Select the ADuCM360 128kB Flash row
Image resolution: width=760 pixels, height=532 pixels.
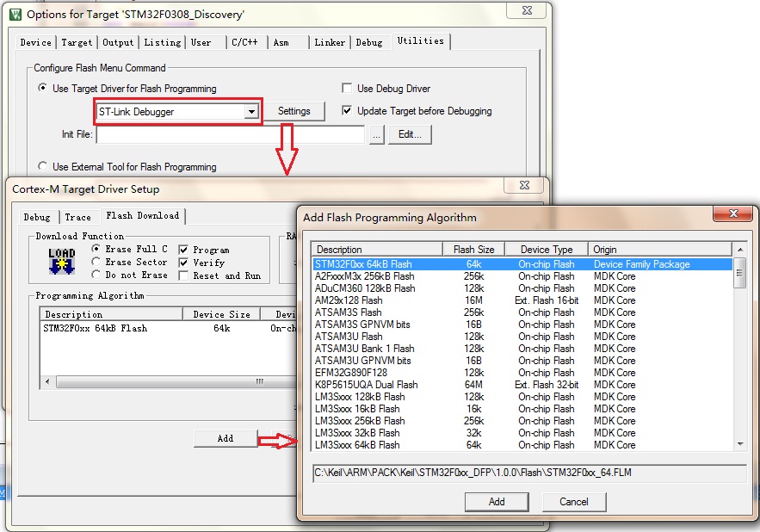(x=522, y=288)
